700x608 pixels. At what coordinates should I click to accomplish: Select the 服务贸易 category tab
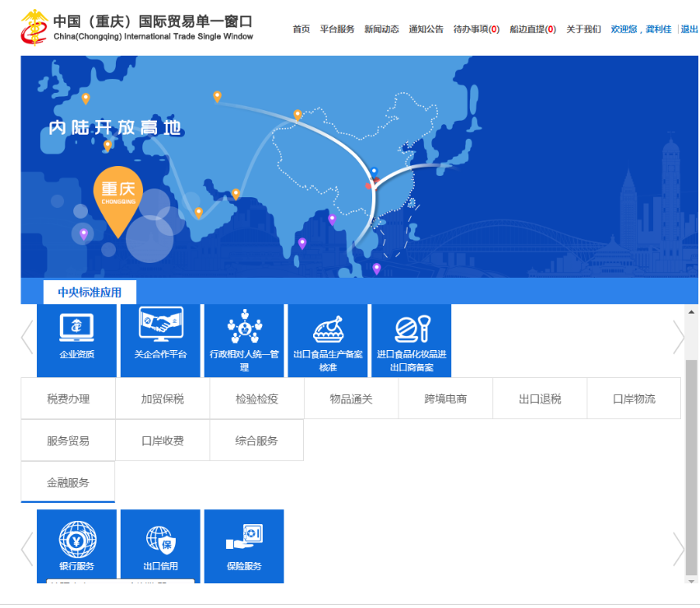tap(68, 440)
